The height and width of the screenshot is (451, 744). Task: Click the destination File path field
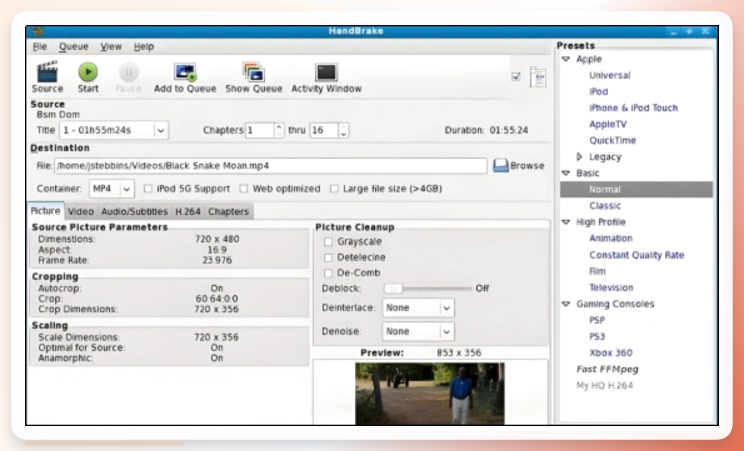[x=270, y=166]
